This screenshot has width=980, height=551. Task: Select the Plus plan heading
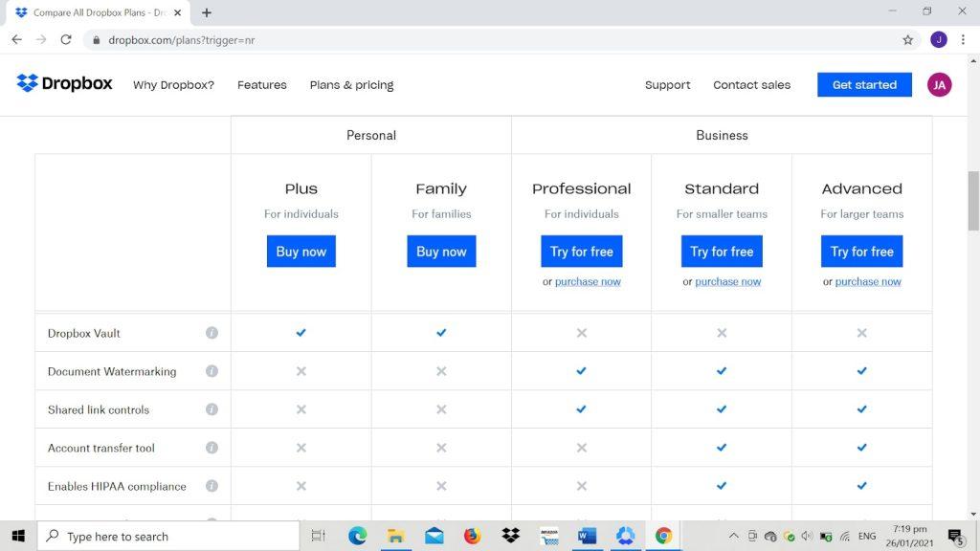pyautogui.click(x=301, y=188)
